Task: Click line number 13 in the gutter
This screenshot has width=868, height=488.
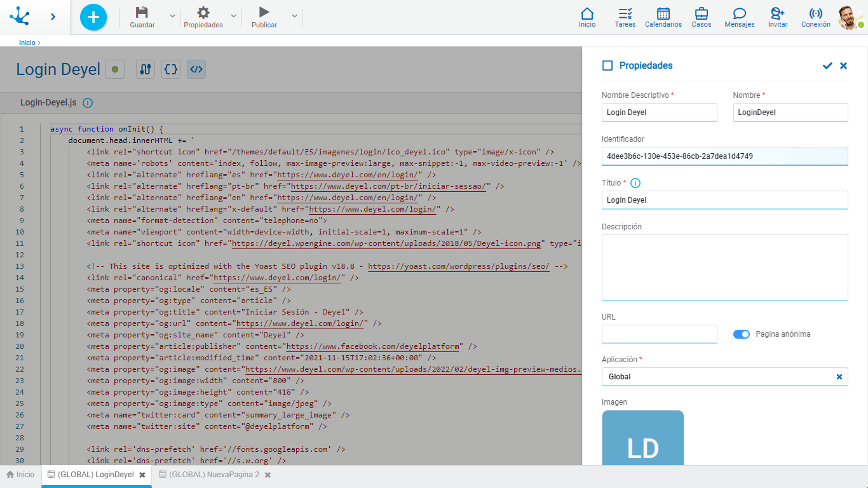Action: (x=20, y=266)
